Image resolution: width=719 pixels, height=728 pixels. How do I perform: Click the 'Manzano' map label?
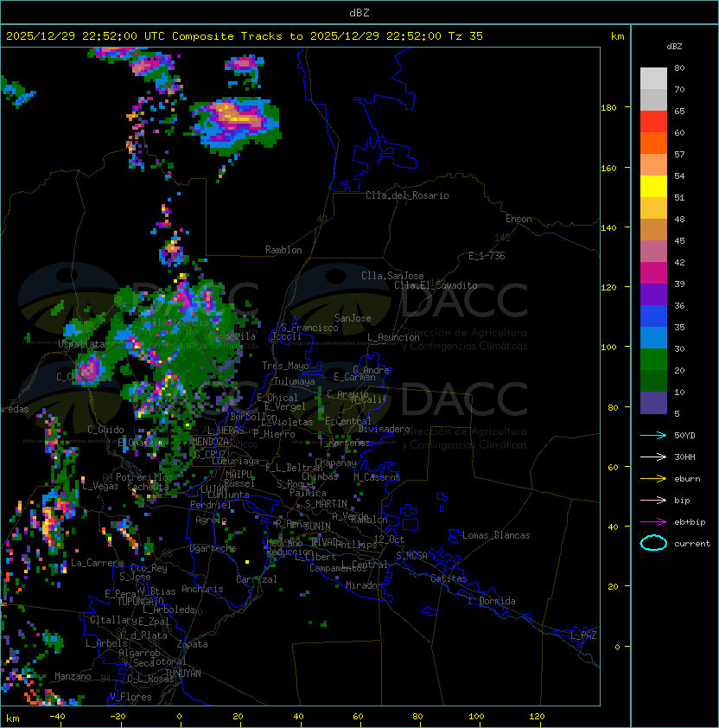pyautogui.click(x=73, y=676)
